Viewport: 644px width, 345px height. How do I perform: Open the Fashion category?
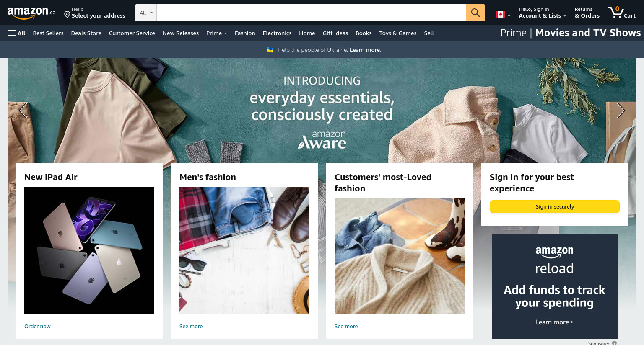[x=245, y=33]
